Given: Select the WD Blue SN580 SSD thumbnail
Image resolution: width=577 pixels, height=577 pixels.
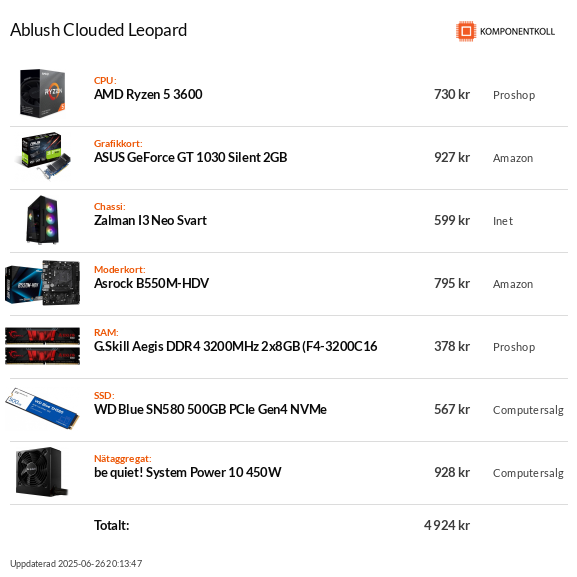Looking at the screenshot, I should [x=43, y=408].
